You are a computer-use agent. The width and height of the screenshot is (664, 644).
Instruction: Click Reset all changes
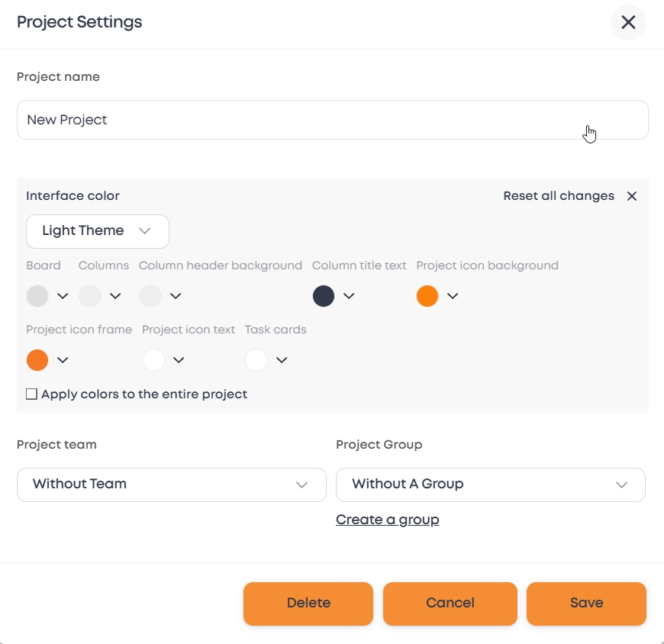559,196
